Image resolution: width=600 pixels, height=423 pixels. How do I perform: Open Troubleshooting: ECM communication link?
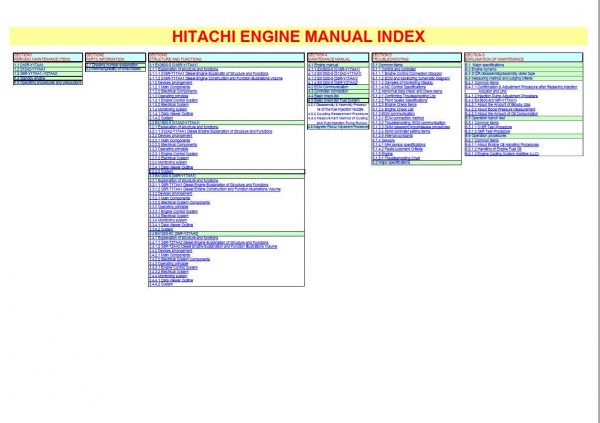click(x=409, y=122)
